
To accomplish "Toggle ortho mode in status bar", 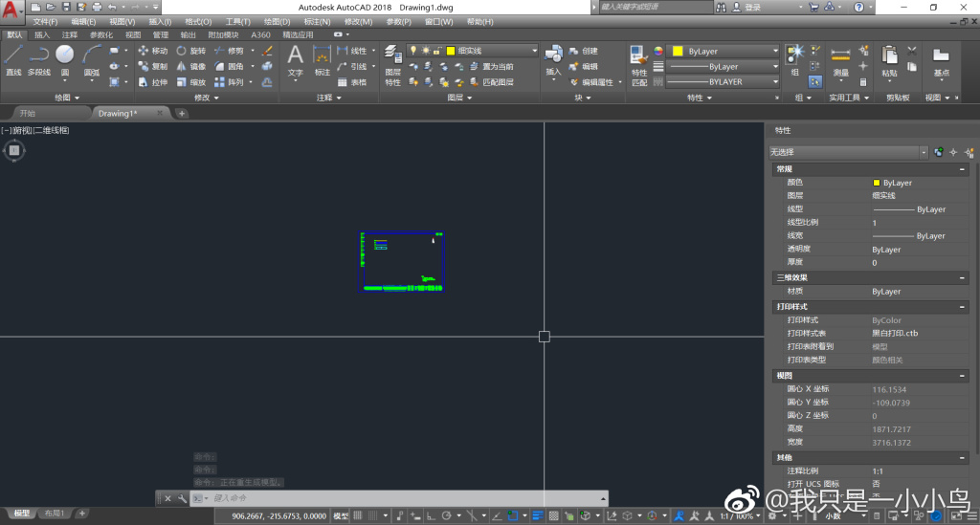I will (431, 515).
